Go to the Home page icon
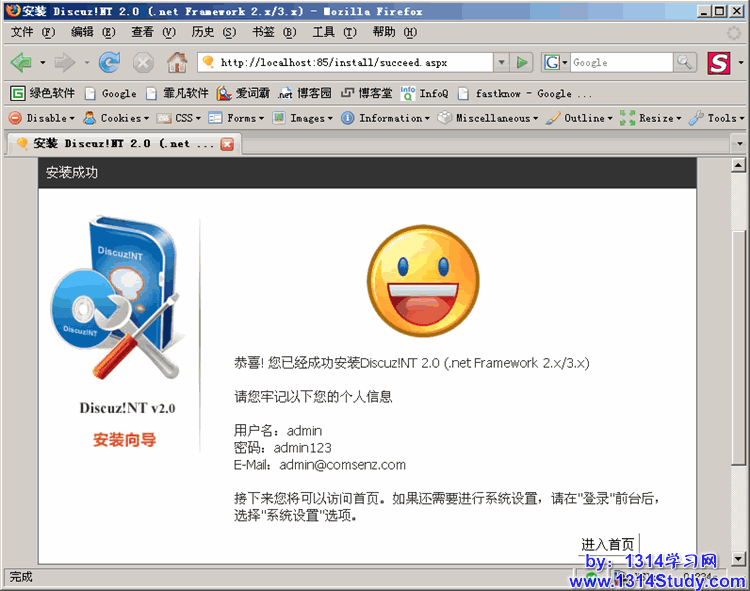 176,62
